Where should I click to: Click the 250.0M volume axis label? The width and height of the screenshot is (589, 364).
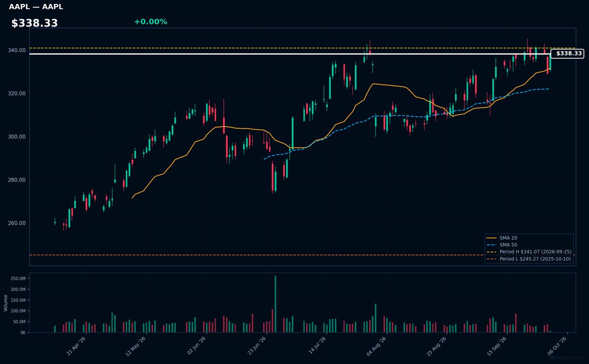tap(18, 279)
